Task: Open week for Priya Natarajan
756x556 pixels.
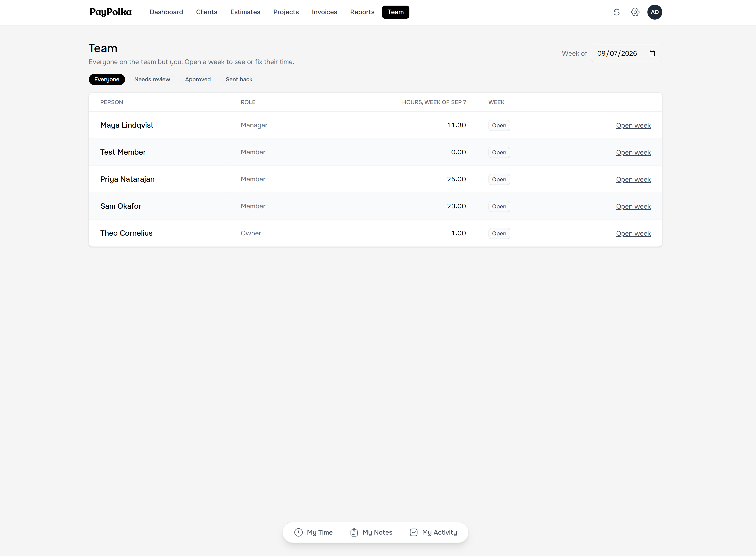Action: click(x=633, y=179)
